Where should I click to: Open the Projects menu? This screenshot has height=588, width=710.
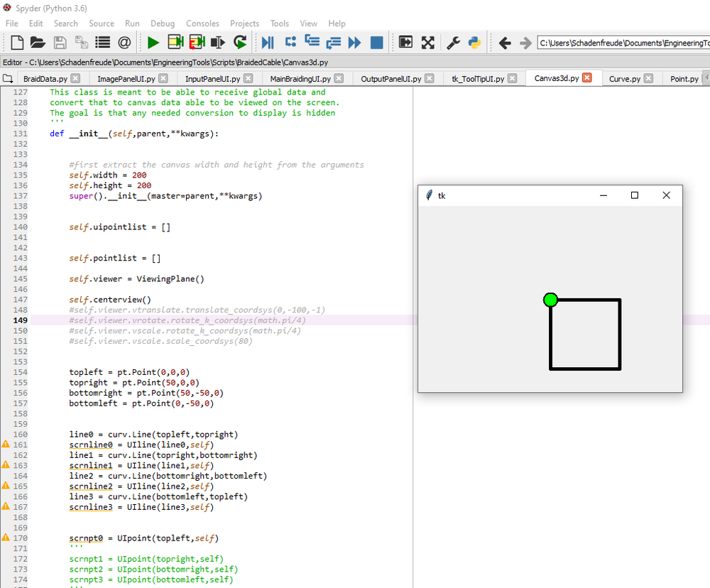(244, 23)
